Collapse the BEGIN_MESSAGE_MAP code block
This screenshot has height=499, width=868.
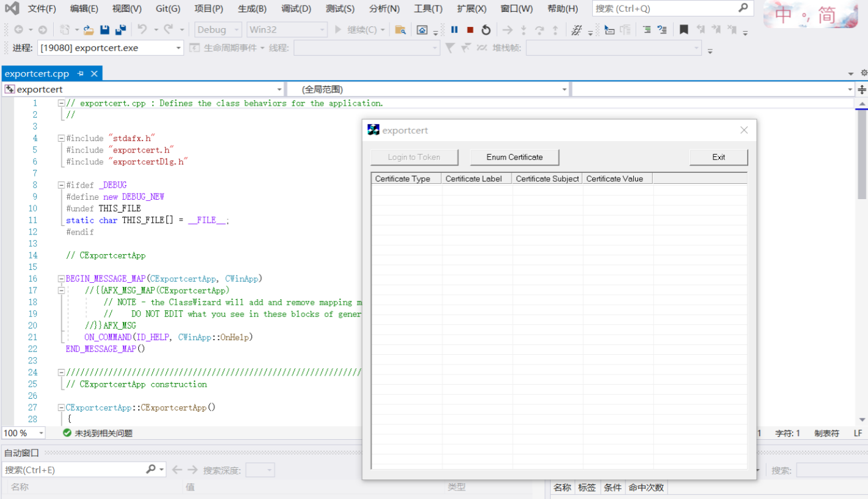pyautogui.click(x=61, y=279)
